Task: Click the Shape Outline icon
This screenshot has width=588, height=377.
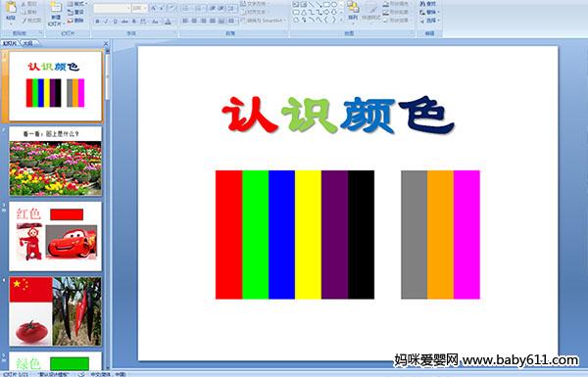Action: coord(386,12)
